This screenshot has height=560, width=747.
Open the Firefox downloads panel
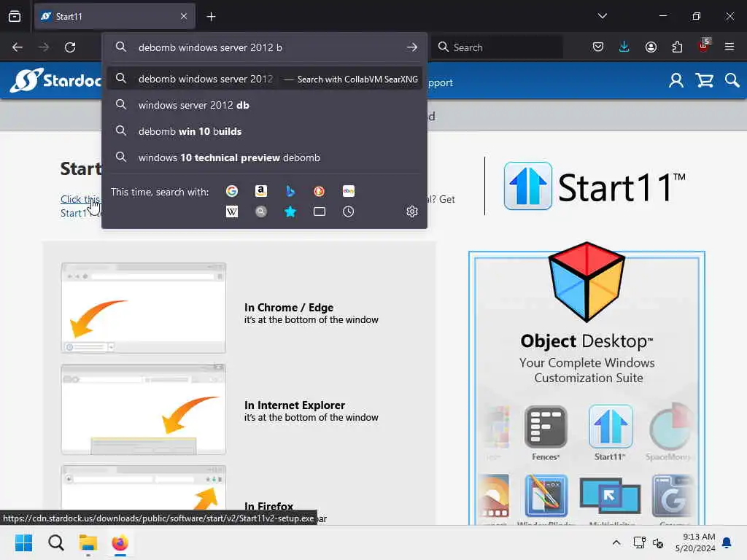624,47
